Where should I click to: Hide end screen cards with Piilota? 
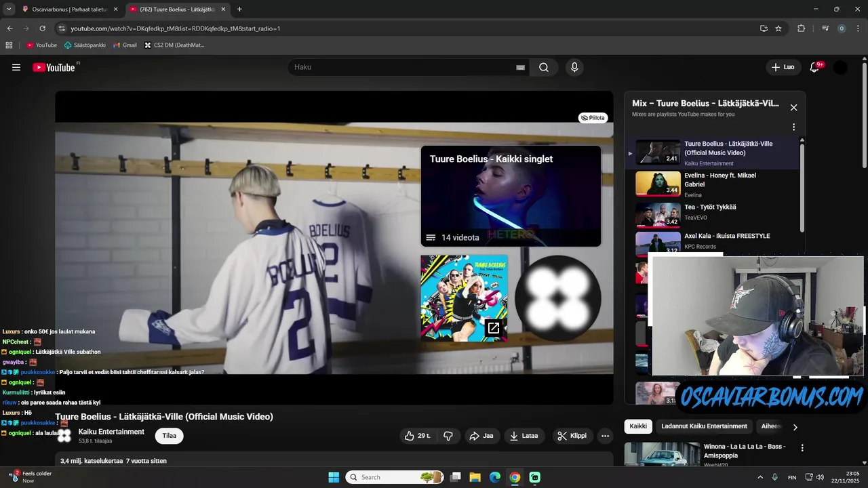pyautogui.click(x=593, y=118)
